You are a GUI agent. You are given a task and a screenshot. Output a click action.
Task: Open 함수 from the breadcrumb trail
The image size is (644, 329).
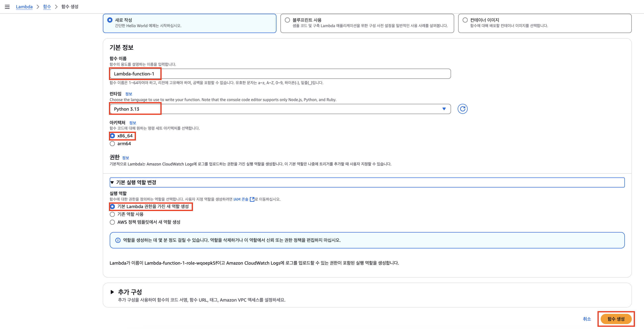[47, 7]
